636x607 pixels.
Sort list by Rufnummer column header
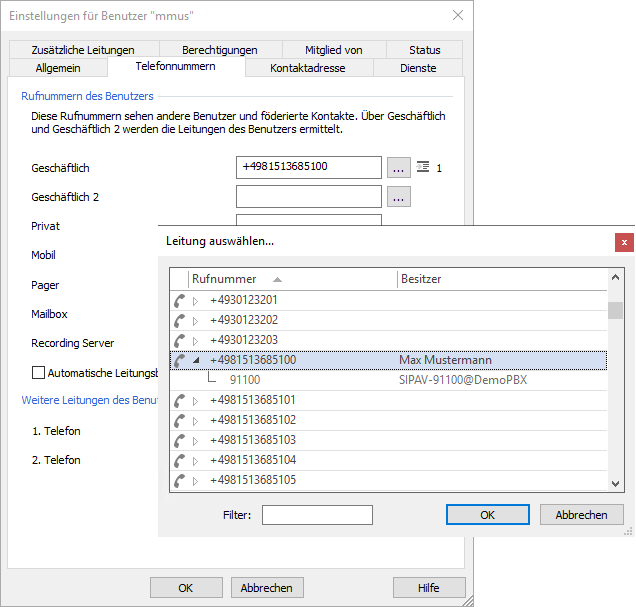[x=225, y=279]
